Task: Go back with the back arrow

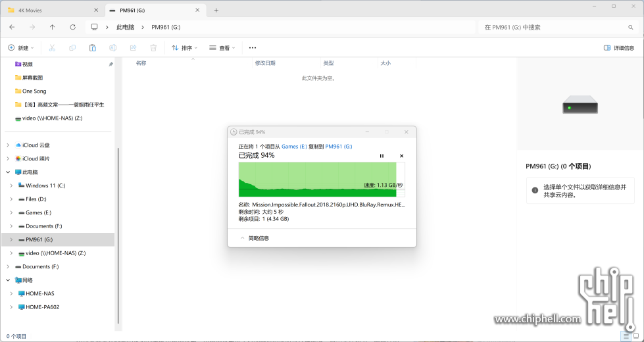Action: pyautogui.click(x=12, y=27)
